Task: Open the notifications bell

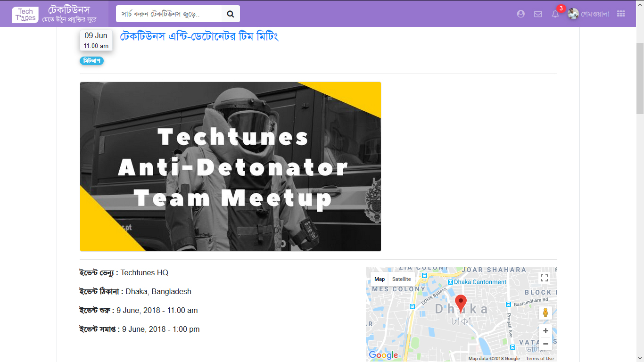Action: tap(555, 14)
